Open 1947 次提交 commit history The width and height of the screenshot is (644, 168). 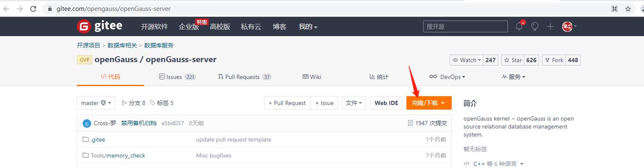(x=427, y=123)
